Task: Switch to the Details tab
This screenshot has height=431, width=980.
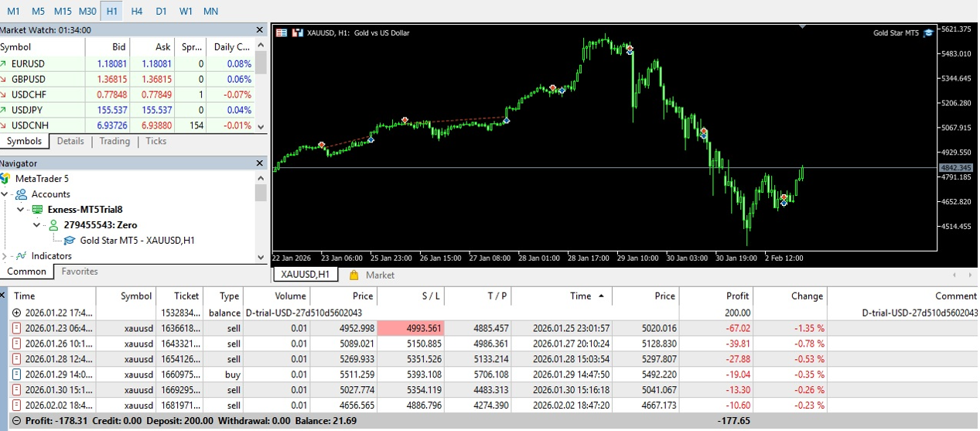Action: [x=70, y=141]
